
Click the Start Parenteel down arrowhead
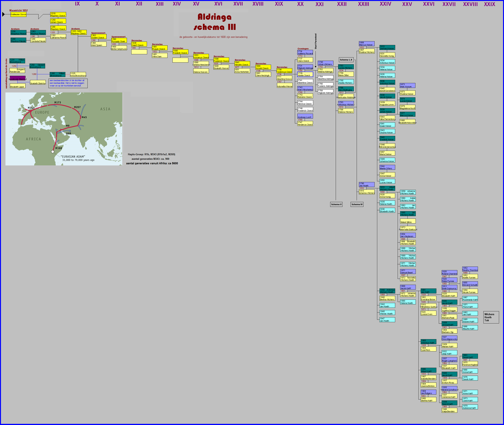(315, 67)
